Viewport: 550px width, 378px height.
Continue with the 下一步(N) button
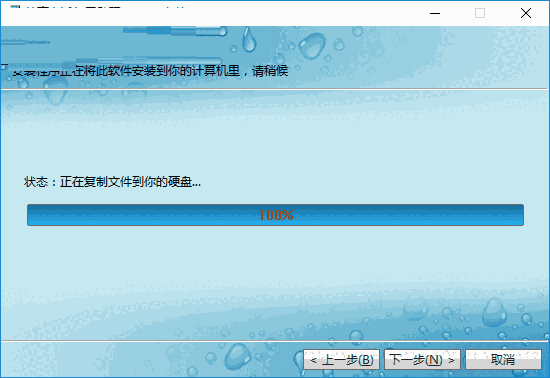[422, 359]
